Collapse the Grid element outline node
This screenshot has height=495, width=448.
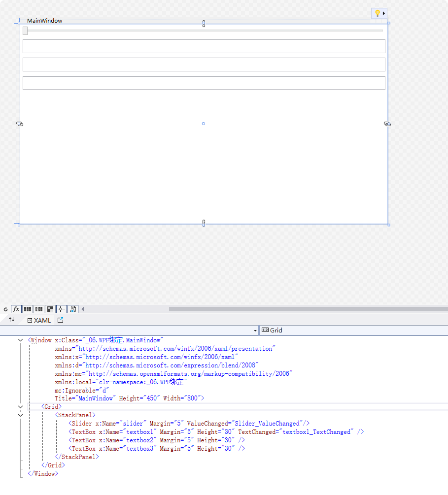pos(21,407)
